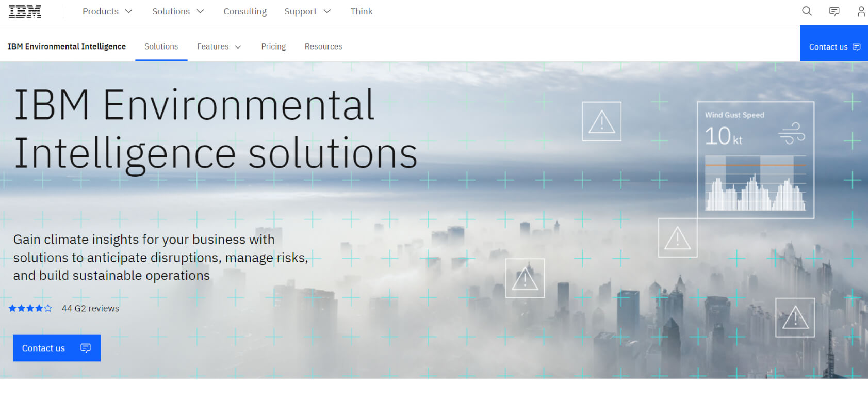
Task: Expand the Products dropdown menu
Action: [x=107, y=11]
